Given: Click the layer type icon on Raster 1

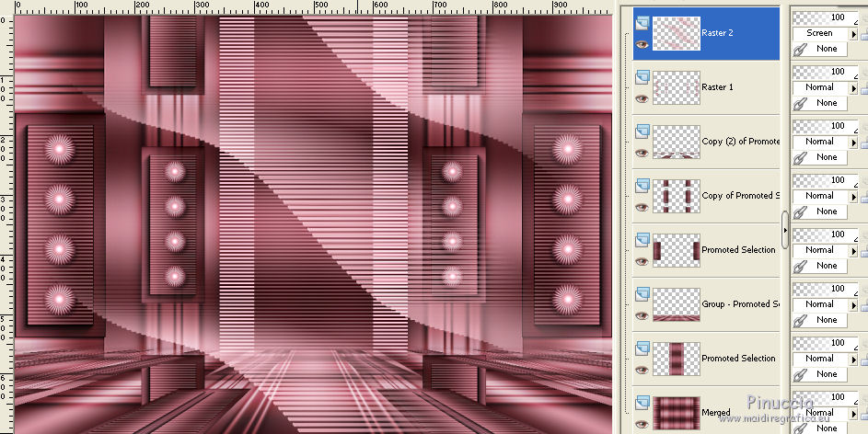Looking at the screenshot, I should click(x=642, y=77).
